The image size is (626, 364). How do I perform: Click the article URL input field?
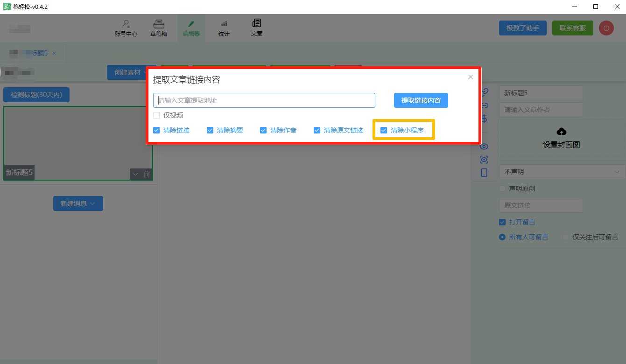264,100
